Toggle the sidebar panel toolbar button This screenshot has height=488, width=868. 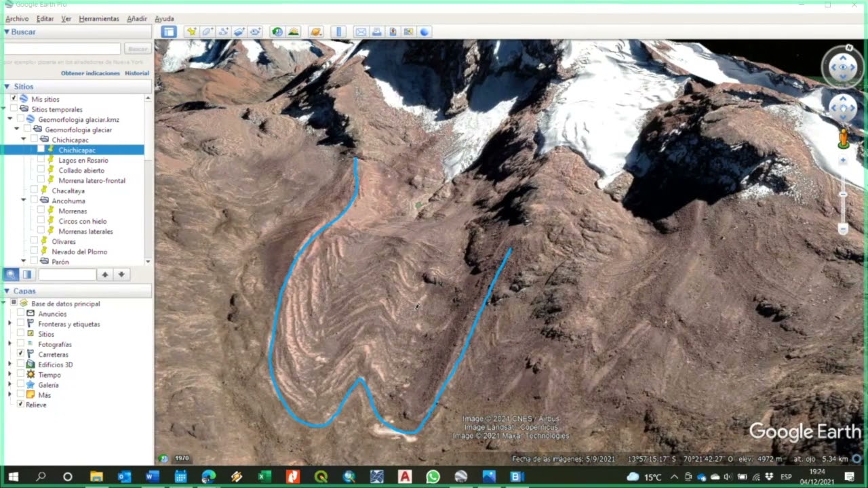point(169,32)
